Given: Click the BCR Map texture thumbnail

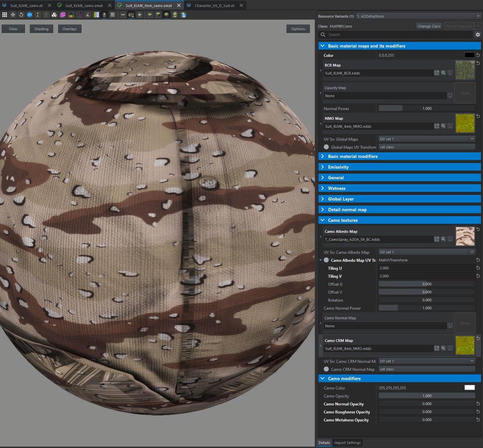Looking at the screenshot, I should [465, 70].
